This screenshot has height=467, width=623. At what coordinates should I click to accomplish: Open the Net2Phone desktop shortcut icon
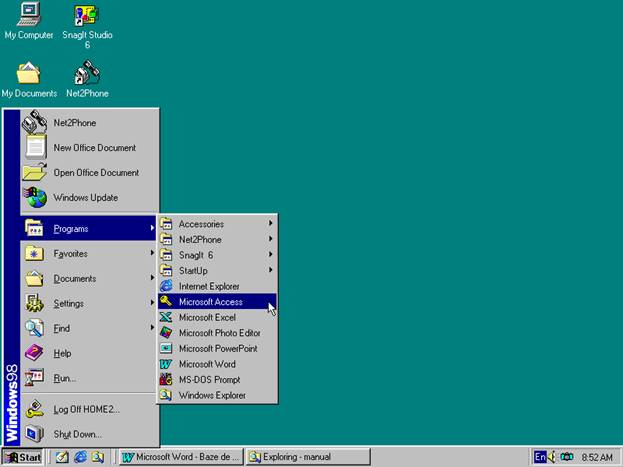tap(87, 75)
